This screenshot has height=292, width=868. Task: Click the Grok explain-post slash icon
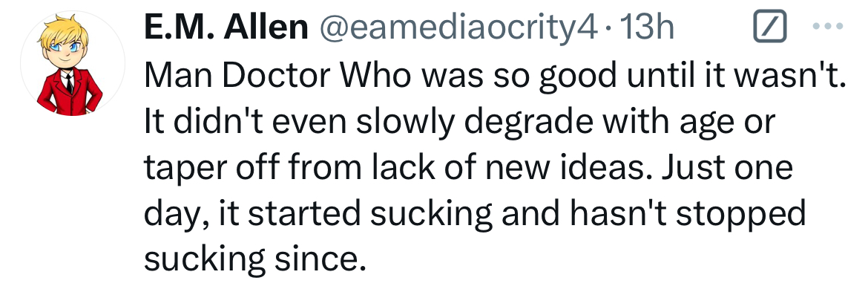tap(770, 26)
